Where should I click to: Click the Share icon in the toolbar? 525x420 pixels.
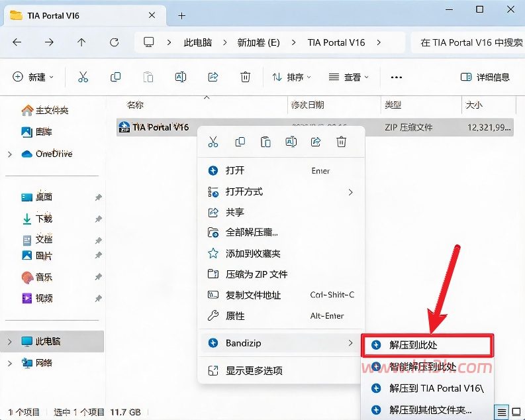213,77
